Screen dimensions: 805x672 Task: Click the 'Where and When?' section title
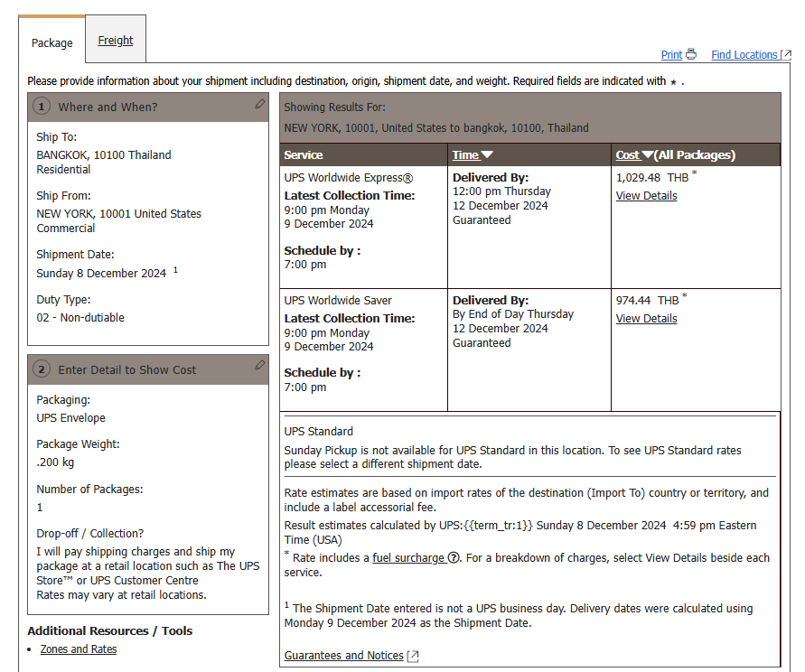pyautogui.click(x=108, y=107)
